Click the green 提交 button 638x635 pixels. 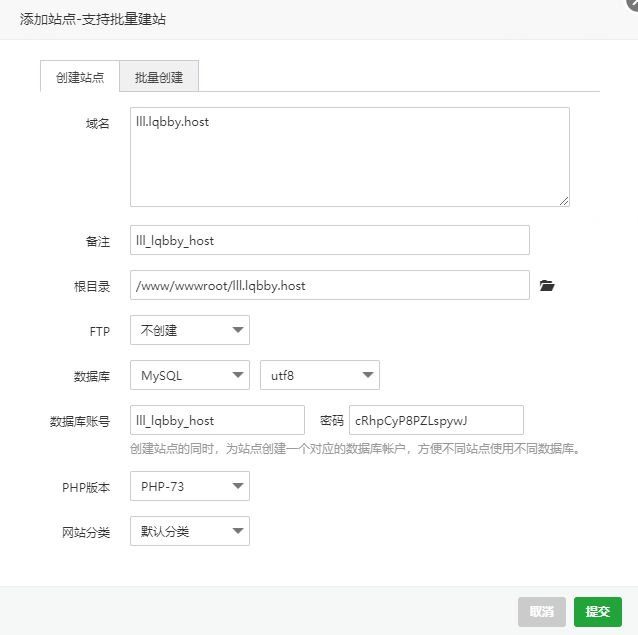pyautogui.click(x=598, y=612)
